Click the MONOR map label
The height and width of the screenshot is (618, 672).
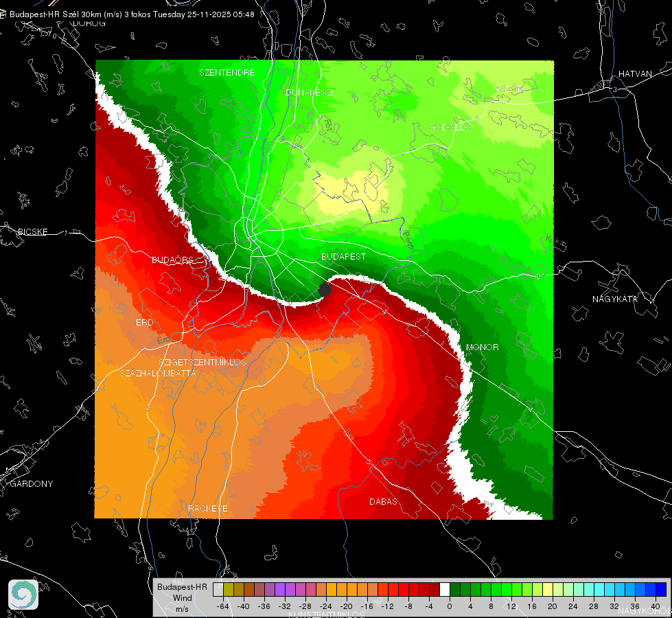[482, 347]
